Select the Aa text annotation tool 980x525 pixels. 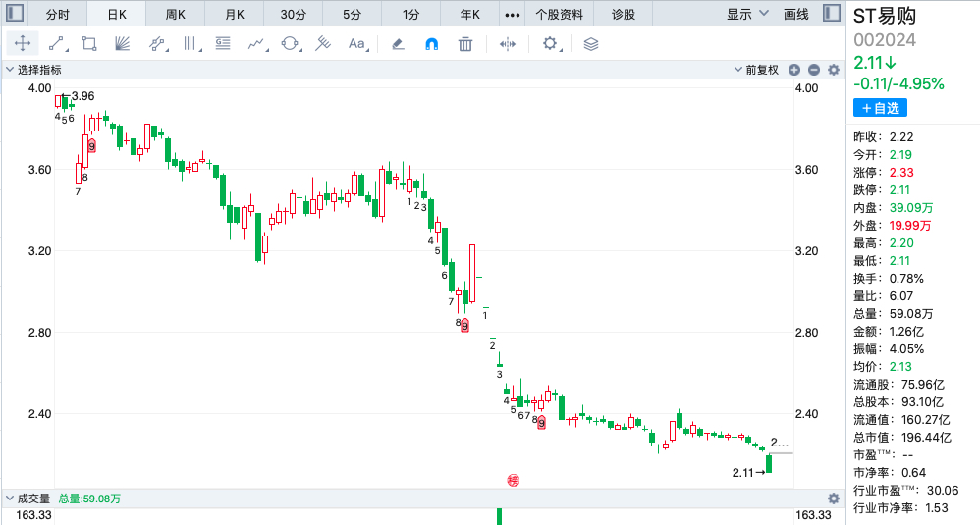click(356, 44)
